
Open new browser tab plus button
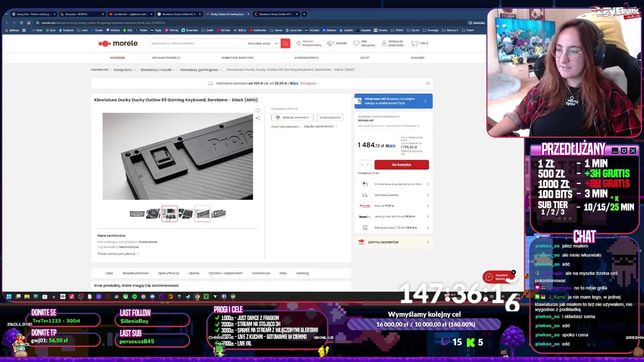click(304, 14)
